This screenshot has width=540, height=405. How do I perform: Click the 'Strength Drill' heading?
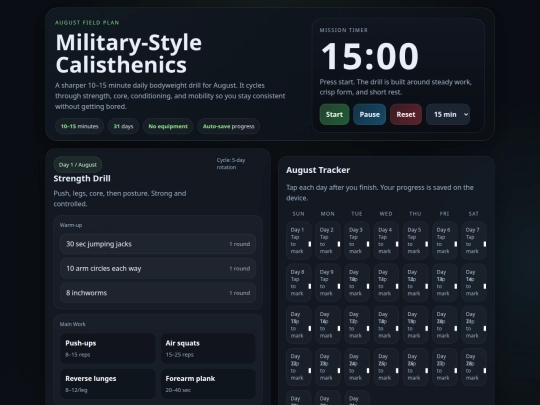point(82,178)
